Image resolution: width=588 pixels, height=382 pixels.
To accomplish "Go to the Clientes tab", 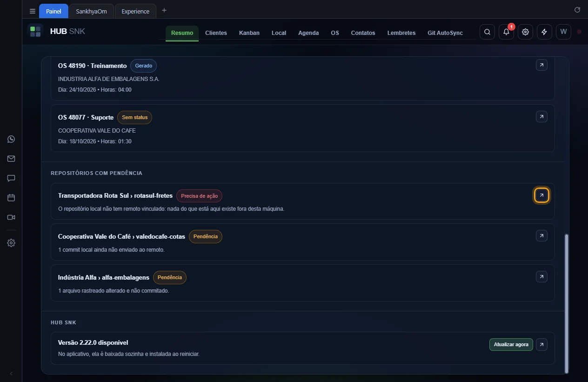I will (x=216, y=33).
